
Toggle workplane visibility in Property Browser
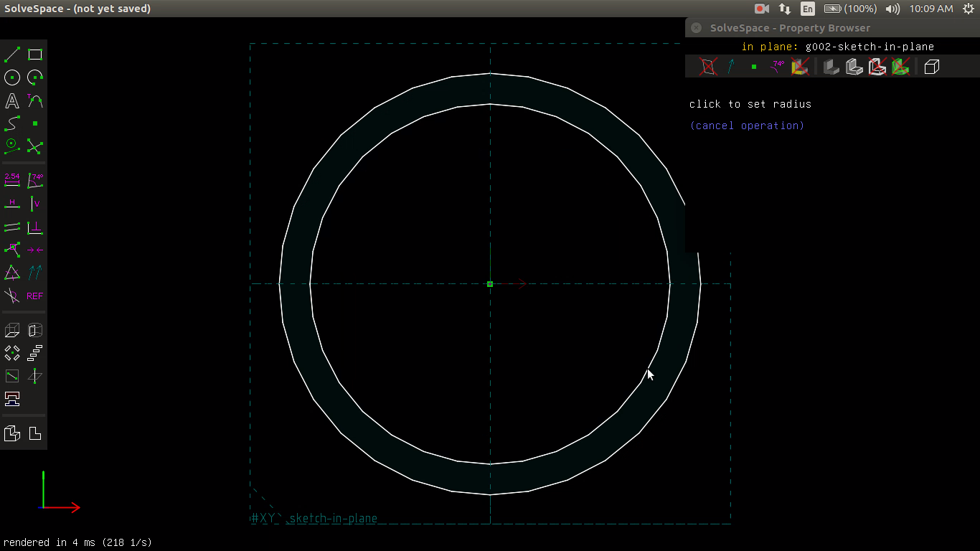click(708, 67)
